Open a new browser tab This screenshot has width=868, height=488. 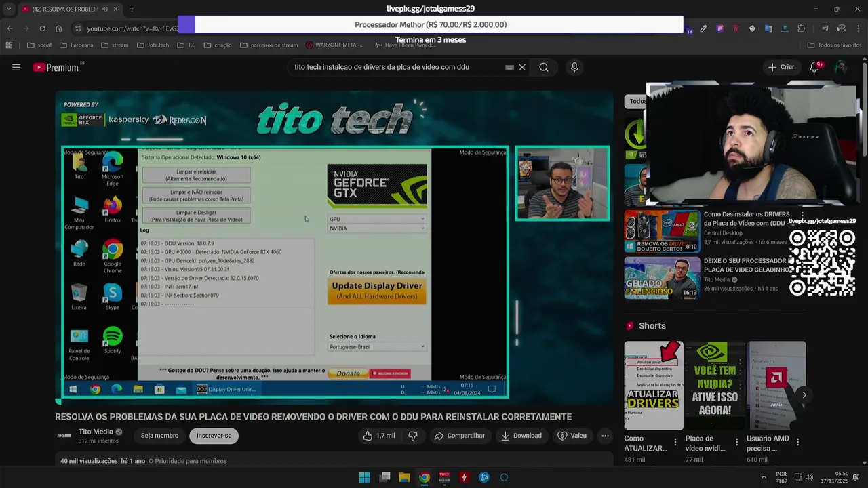(132, 9)
